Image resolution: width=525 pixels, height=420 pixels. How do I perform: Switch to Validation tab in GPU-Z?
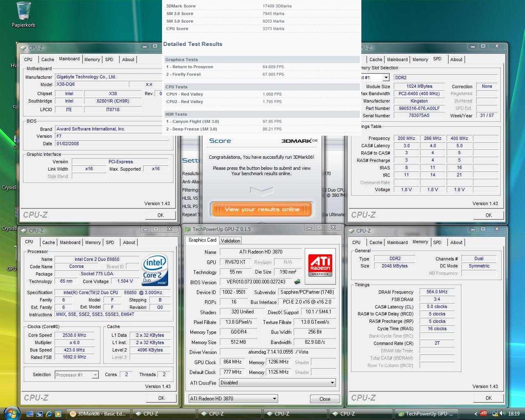230,241
